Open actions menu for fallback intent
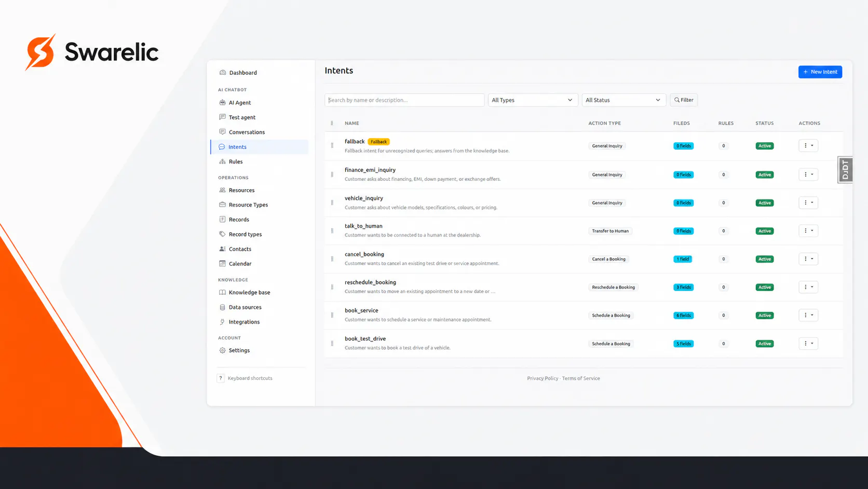The height and width of the screenshot is (489, 868). 808,146
